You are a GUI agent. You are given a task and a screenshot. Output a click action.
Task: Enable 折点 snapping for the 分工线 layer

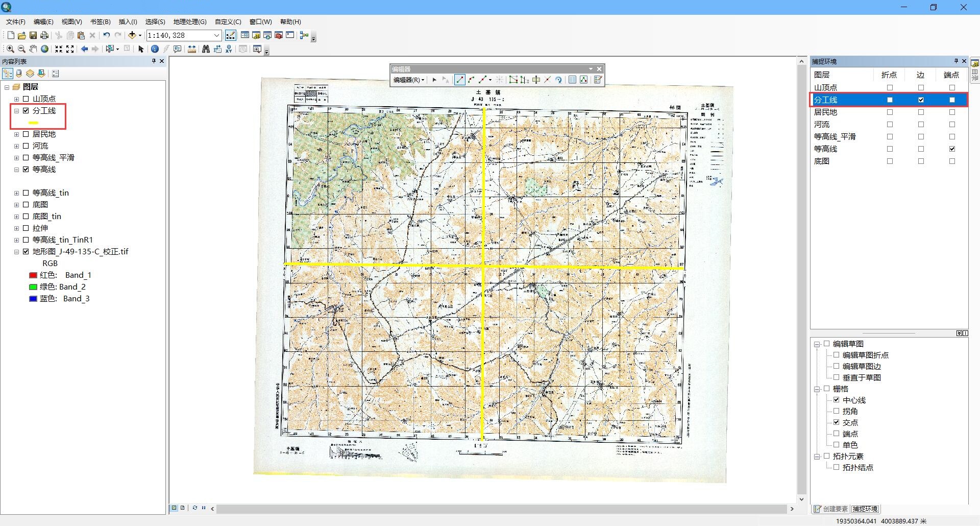(890, 100)
